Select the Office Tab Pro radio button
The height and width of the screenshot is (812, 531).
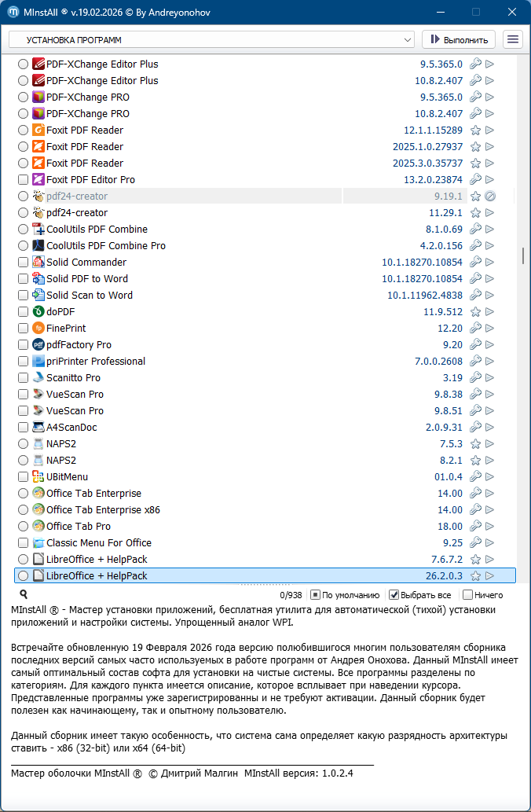coord(23,527)
